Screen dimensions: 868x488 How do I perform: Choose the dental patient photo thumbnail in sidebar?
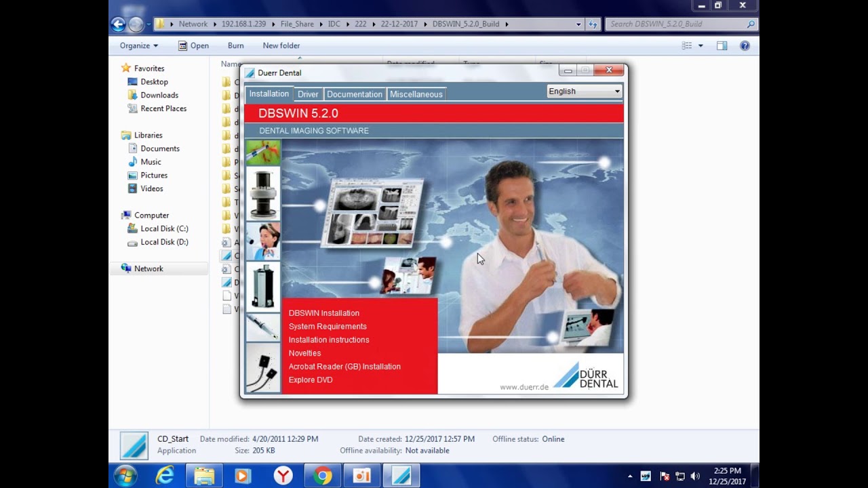coord(262,241)
